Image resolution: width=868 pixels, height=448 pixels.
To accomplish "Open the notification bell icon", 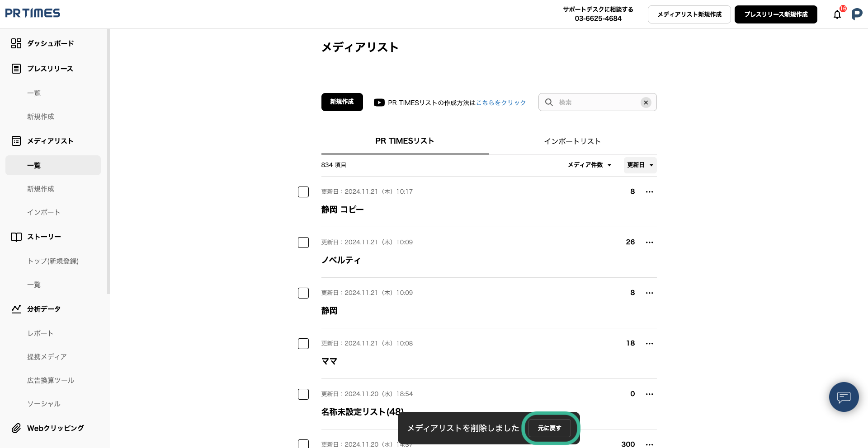I will tap(837, 14).
